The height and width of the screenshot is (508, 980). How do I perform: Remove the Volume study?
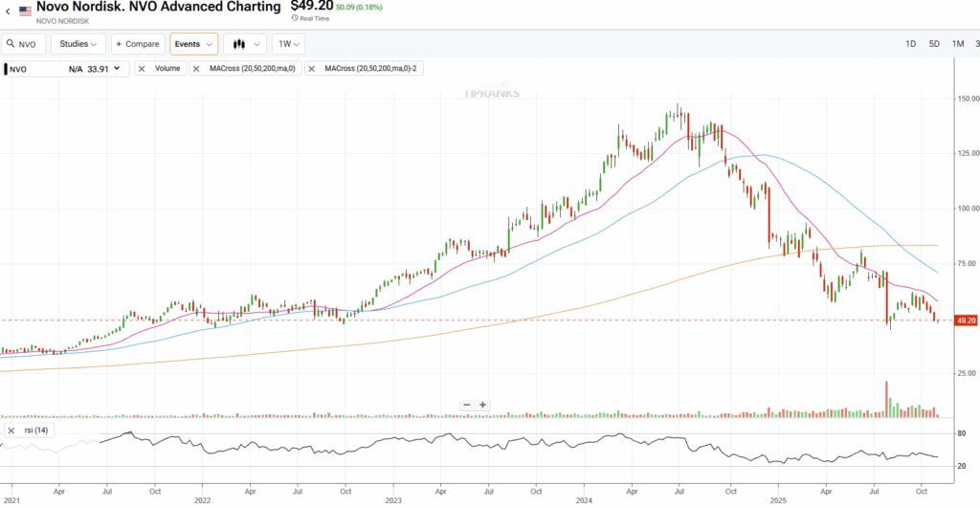pos(142,69)
